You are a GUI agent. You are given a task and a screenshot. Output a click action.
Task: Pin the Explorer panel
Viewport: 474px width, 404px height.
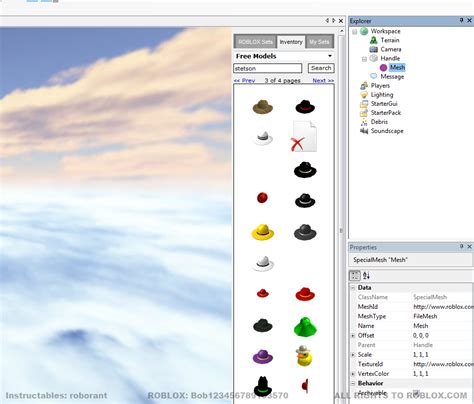(461, 20)
